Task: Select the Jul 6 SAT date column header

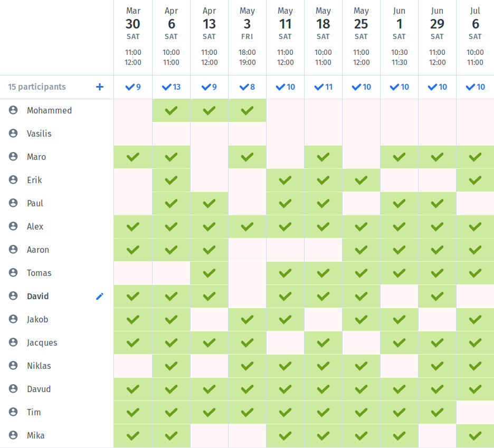Action: pos(475,37)
